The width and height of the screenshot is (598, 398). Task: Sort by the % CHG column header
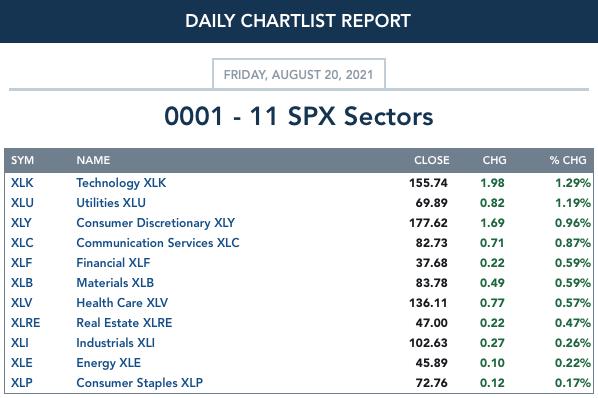(568, 160)
